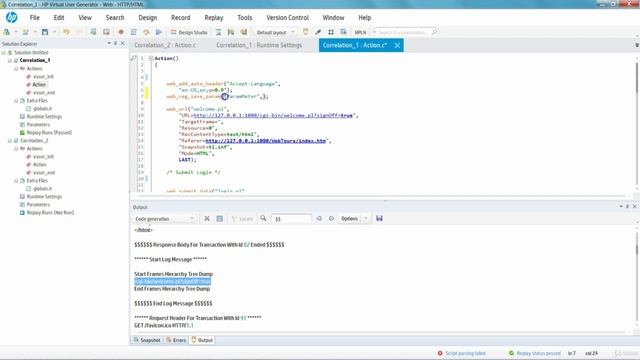
Task: Click the Options button in Output
Action: 349,219
